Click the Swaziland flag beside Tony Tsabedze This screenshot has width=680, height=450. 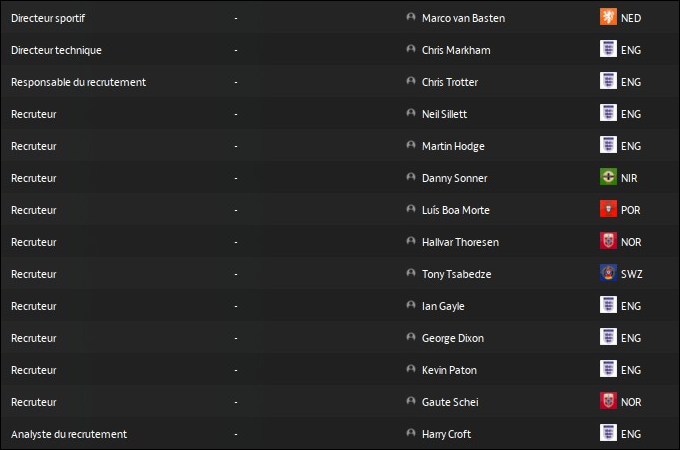pos(607,274)
